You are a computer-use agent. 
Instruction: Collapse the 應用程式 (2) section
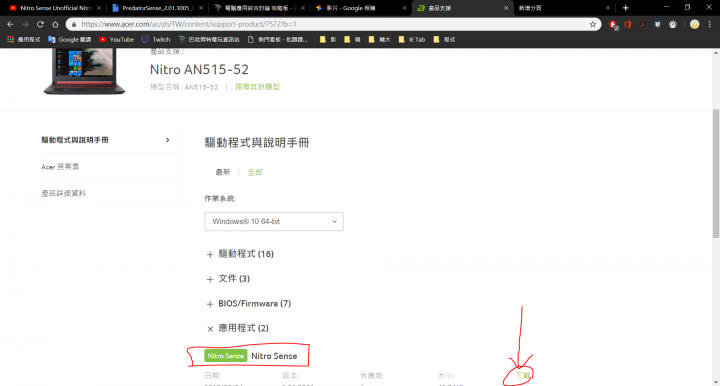[x=237, y=328]
